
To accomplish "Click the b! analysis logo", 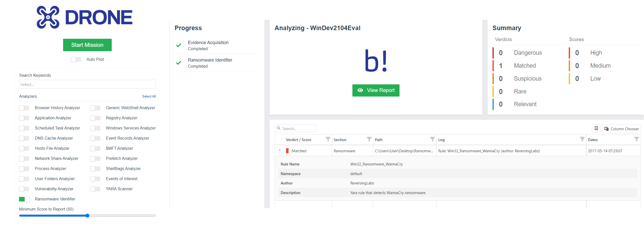I will click(376, 61).
